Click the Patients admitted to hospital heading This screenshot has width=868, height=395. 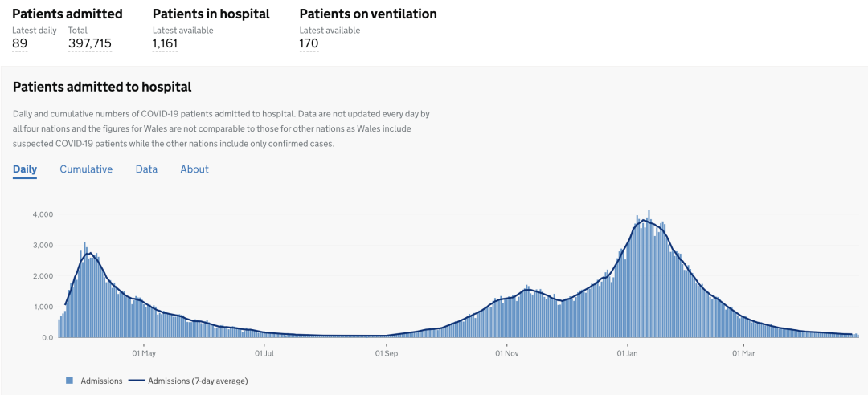(x=102, y=87)
